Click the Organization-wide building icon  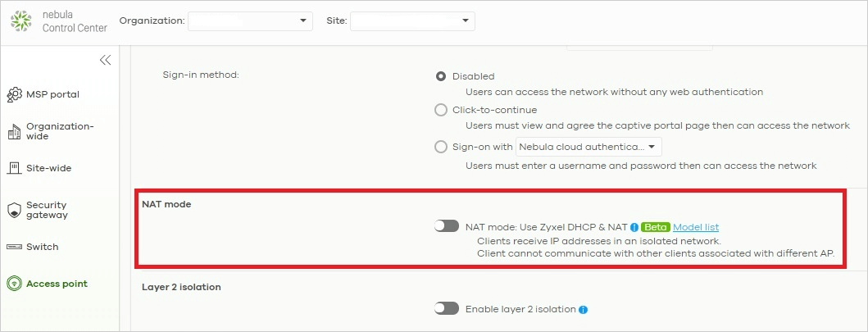(14, 131)
